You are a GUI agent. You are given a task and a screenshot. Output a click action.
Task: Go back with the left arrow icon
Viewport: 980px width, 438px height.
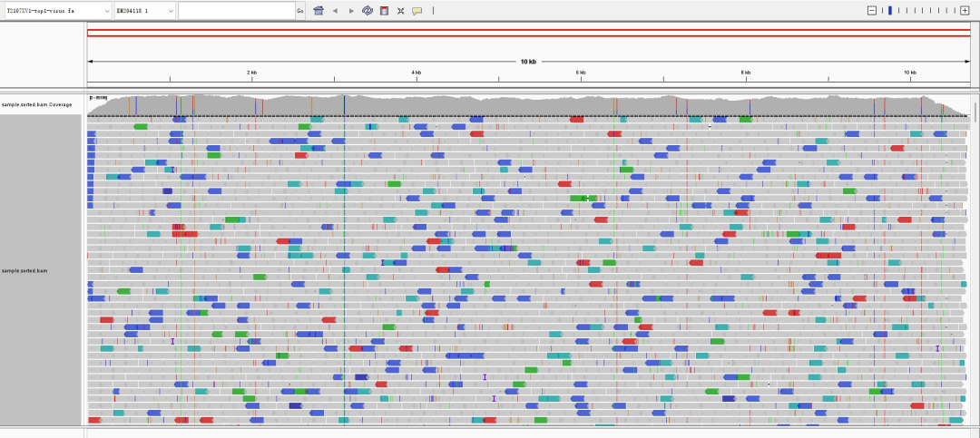point(335,11)
